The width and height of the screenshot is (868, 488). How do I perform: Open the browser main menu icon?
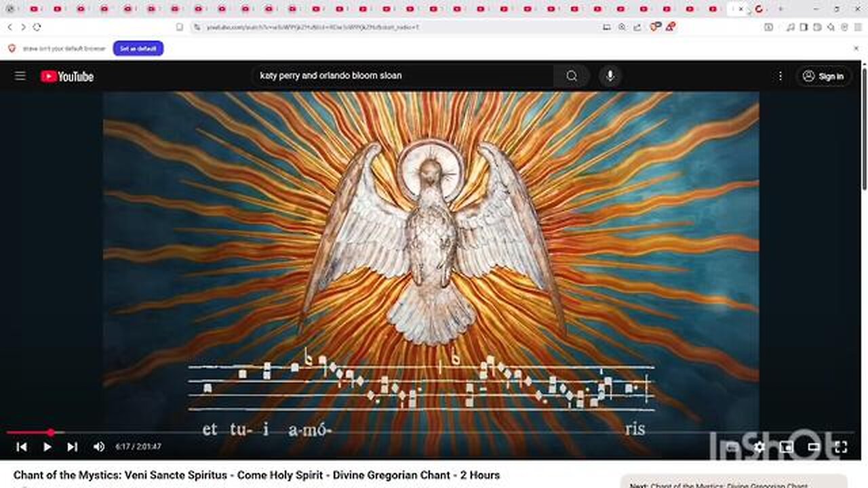(x=857, y=27)
